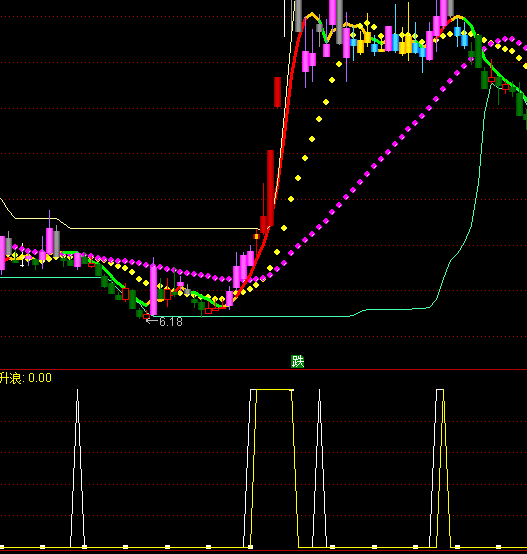This screenshot has width=527, height=554.
Task: Select the arrow pointing to the 6.18 low
Action: 152,321
